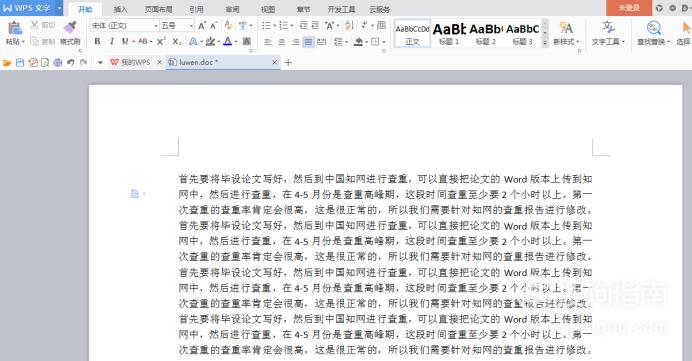Save document with the floppy disk icon
692x361 pixels.
(20, 63)
